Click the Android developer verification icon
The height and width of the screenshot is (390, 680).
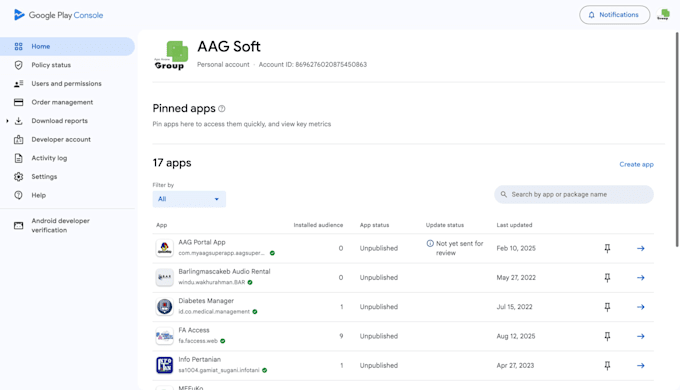click(x=18, y=226)
